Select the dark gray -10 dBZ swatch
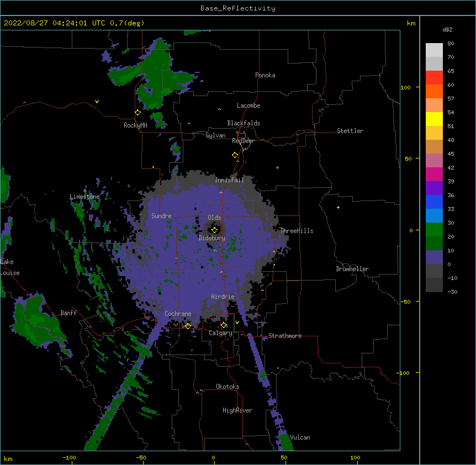Image resolution: width=476 pixels, height=465 pixels. 434,285
